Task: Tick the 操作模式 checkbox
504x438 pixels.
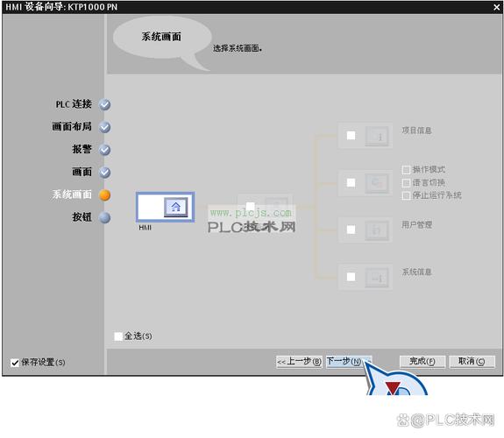Action: coord(407,170)
